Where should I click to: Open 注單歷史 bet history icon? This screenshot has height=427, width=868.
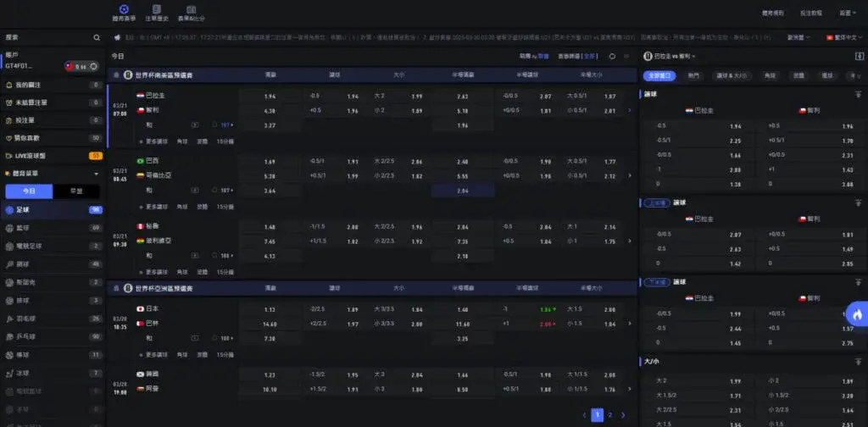pos(156,13)
